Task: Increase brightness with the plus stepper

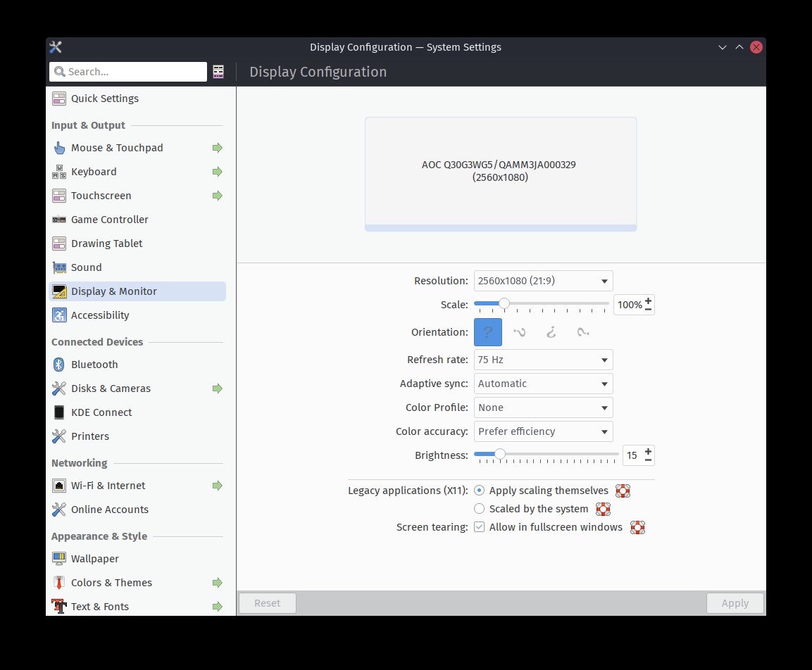Action: [648, 452]
